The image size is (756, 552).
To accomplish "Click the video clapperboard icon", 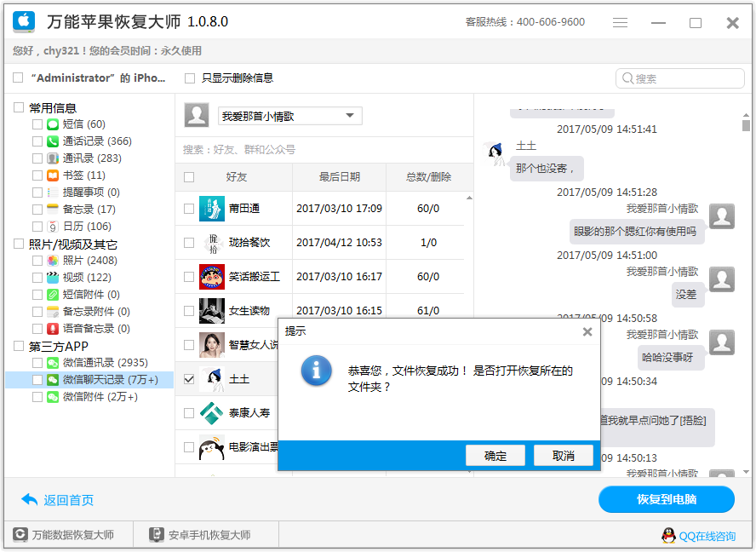I will pos(53,278).
